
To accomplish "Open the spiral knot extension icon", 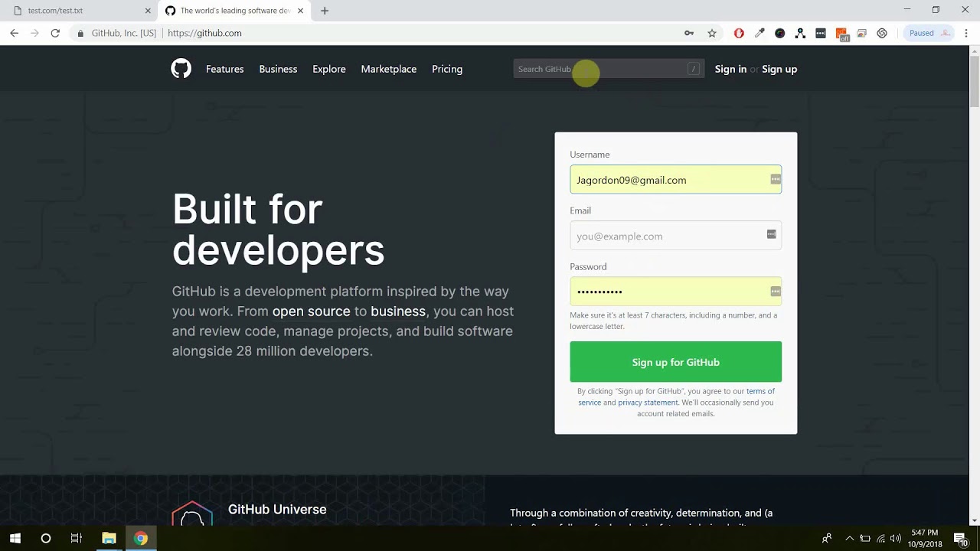I will click(x=882, y=33).
